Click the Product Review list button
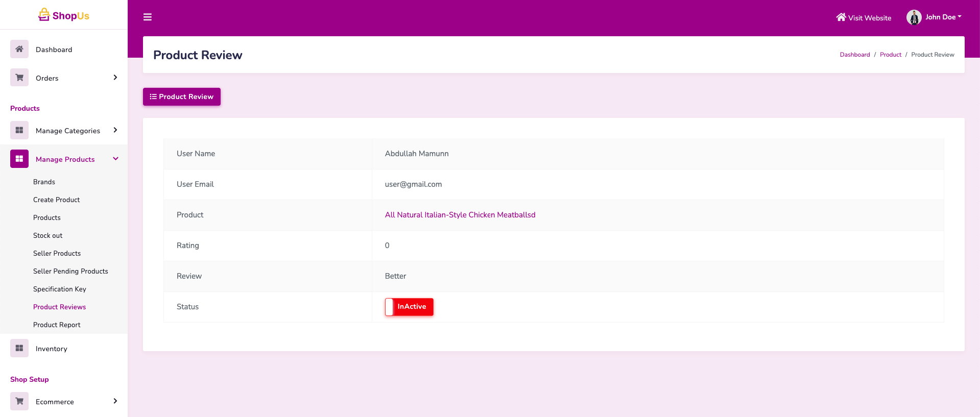This screenshot has width=980, height=417. coord(182,96)
